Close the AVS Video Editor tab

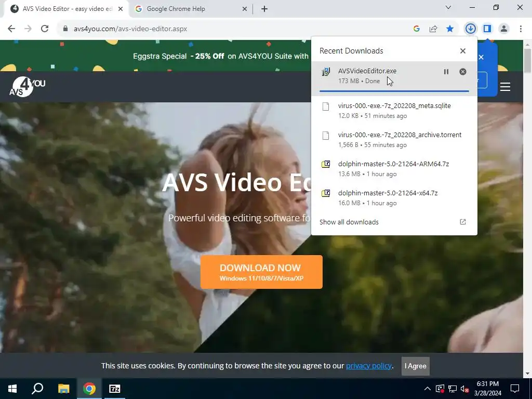pos(121,9)
